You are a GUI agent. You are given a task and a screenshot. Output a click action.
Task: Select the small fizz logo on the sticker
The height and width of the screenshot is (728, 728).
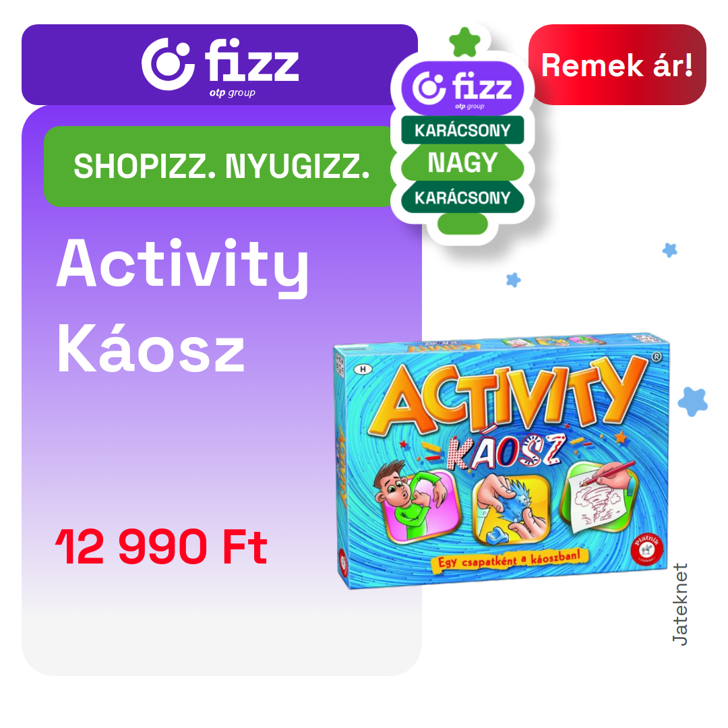[x=462, y=88]
